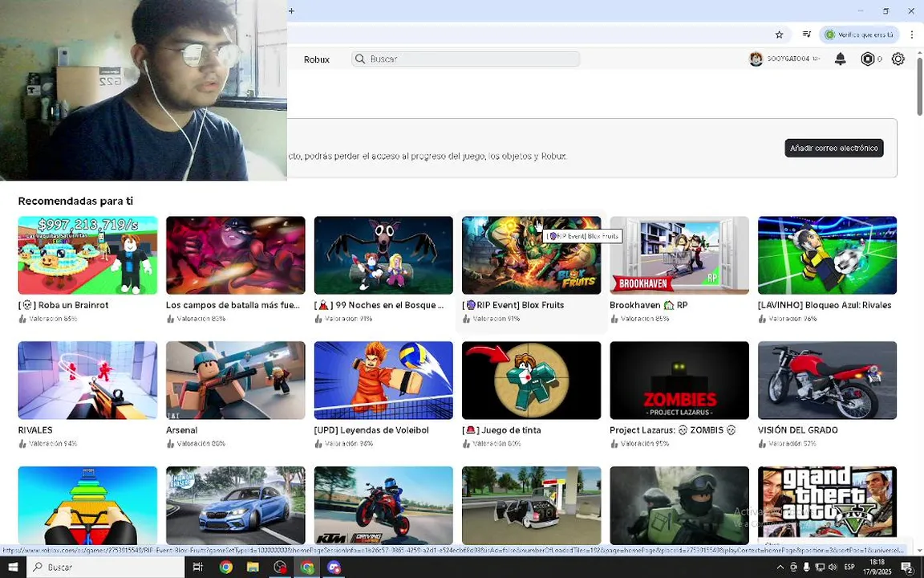Click the SOOYGATO04 username text
Image resolution: width=924 pixels, height=578 pixels.
(788, 59)
